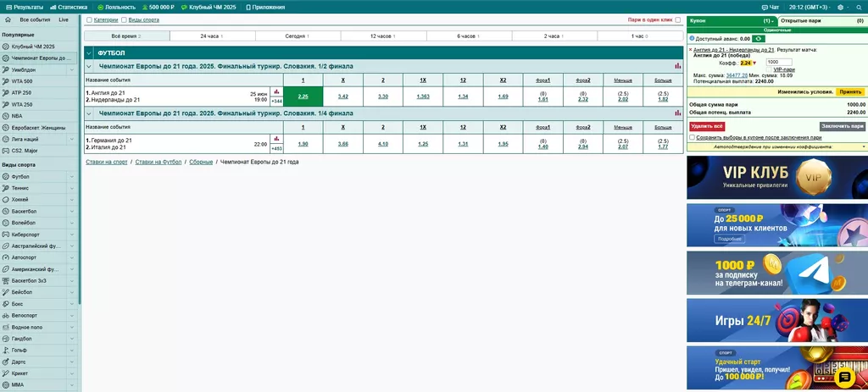The width and height of the screenshot is (868, 392).
Task: Click the refresh available advance button
Action: (x=759, y=38)
